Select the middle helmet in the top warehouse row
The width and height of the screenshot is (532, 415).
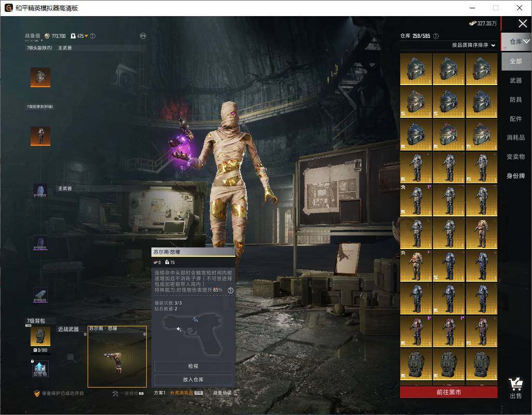coord(449,69)
